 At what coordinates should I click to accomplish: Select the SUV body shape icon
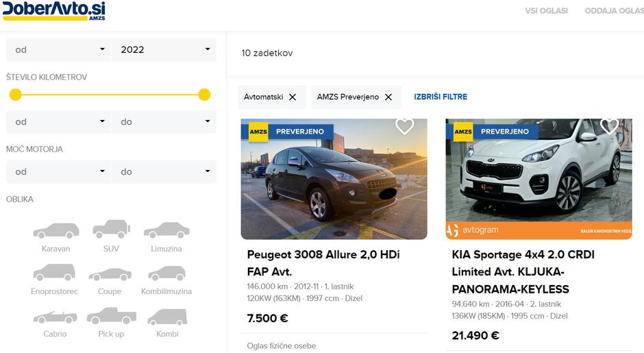pos(111,230)
